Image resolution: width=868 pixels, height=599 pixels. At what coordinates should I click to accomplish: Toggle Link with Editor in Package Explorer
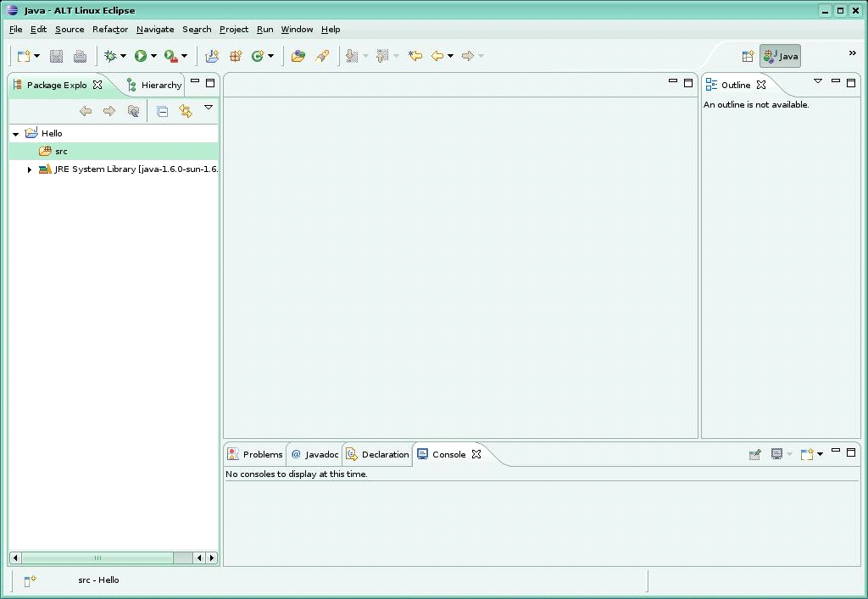[186, 111]
